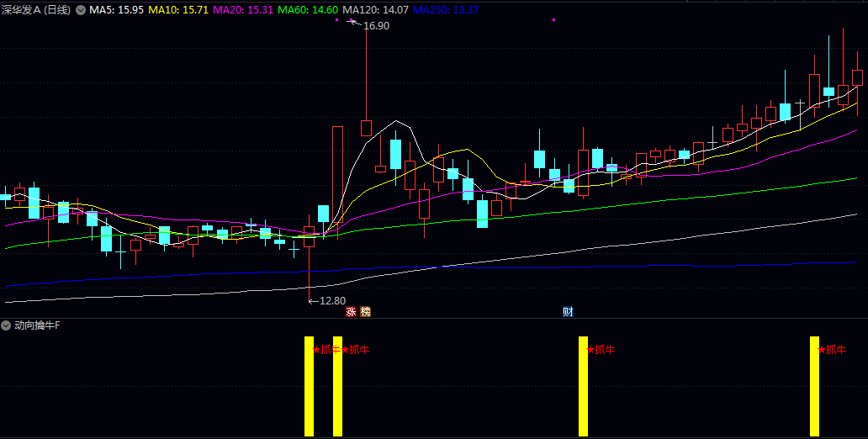868x439 pixels.
Task: Select the second yellow 抓牛 signal bar
Action: click(x=337, y=386)
